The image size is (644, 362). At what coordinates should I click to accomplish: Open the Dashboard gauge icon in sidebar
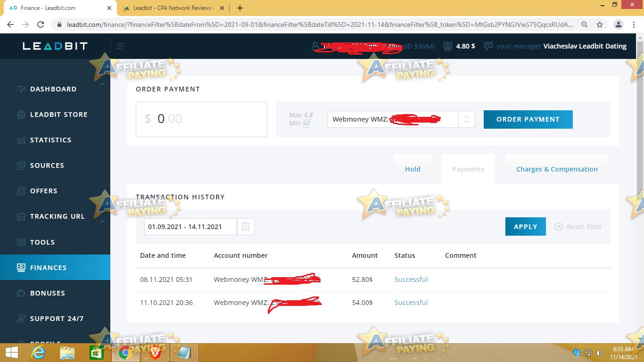click(21, 89)
